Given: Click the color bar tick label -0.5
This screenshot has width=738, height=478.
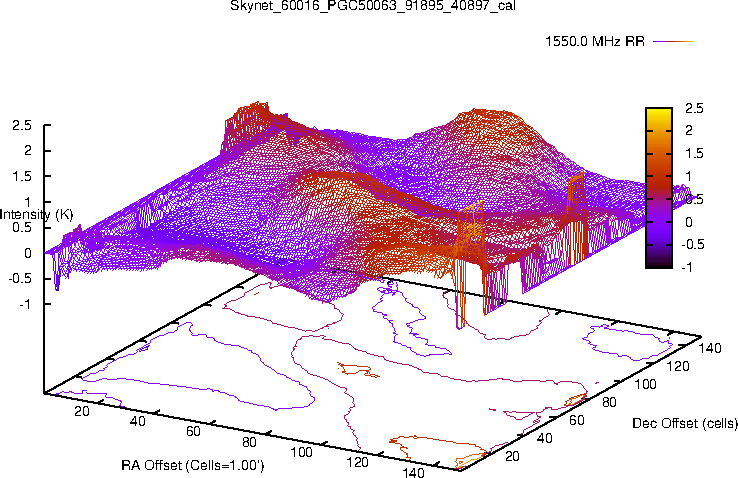Looking at the screenshot, I should (692, 244).
